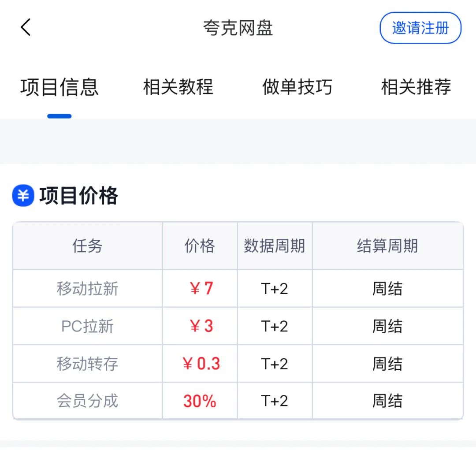This screenshot has width=476, height=450.
Task: Go to the 相关推荐 tab
Action: (x=416, y=87)
